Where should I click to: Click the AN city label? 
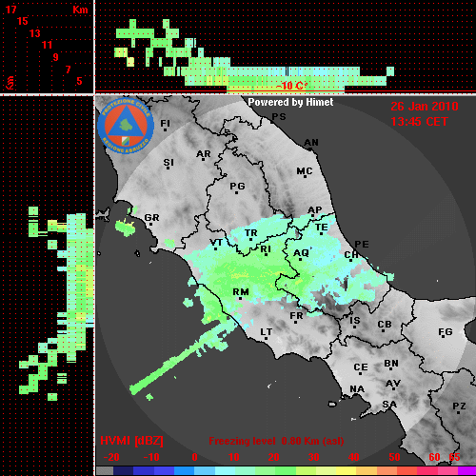click(311, 143)
